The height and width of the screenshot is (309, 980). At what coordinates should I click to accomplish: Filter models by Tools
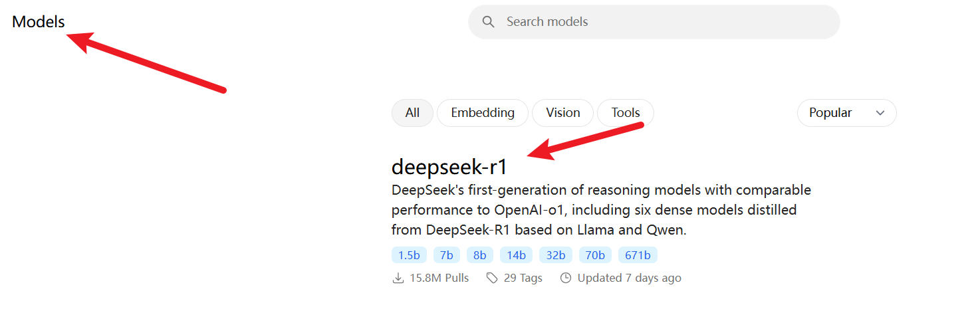point(626,113)
